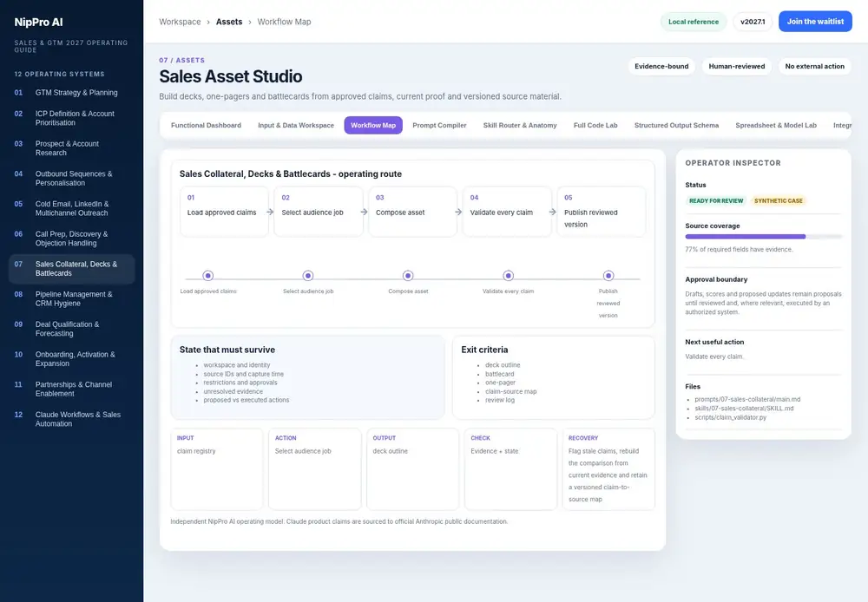Click the SYNTHETIC CASE status badge
Screen dimensions: 868x602
pos(778,201)
